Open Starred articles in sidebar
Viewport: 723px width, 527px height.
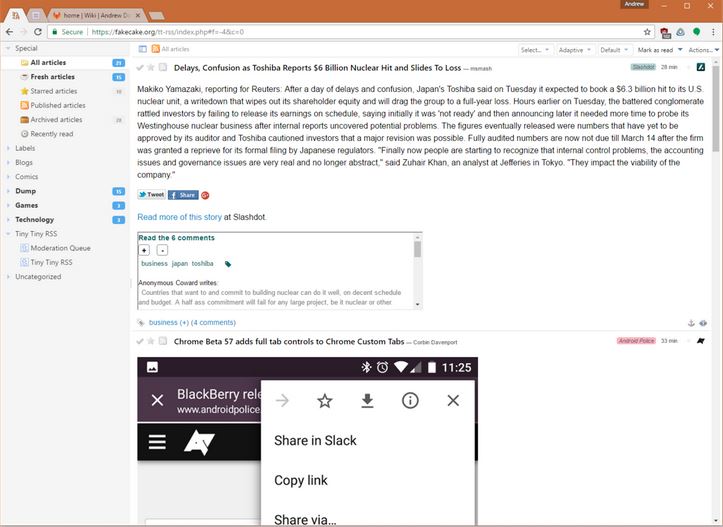pyautogui.click(x=65, y=91)
